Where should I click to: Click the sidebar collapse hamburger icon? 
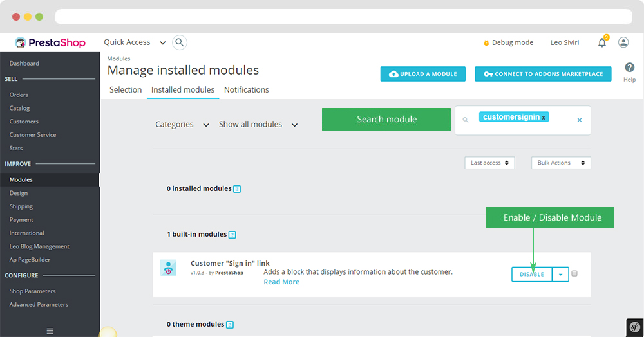click(50, 331)
